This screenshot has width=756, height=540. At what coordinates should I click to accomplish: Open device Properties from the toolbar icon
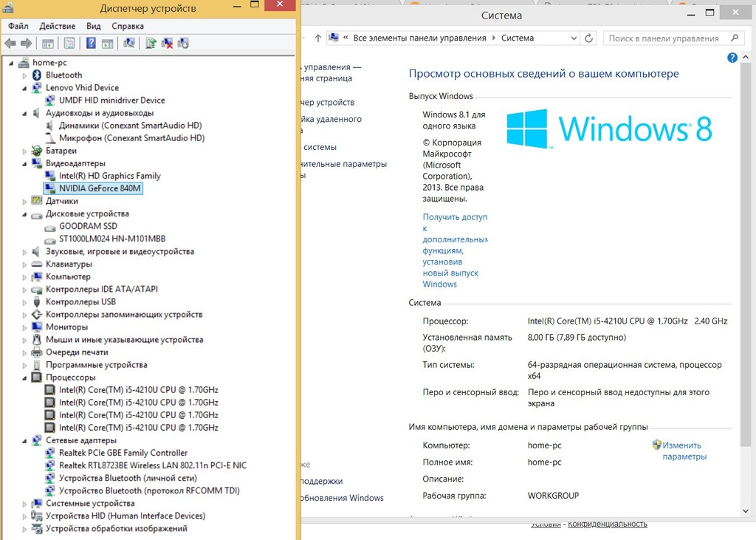pos(69,44)
